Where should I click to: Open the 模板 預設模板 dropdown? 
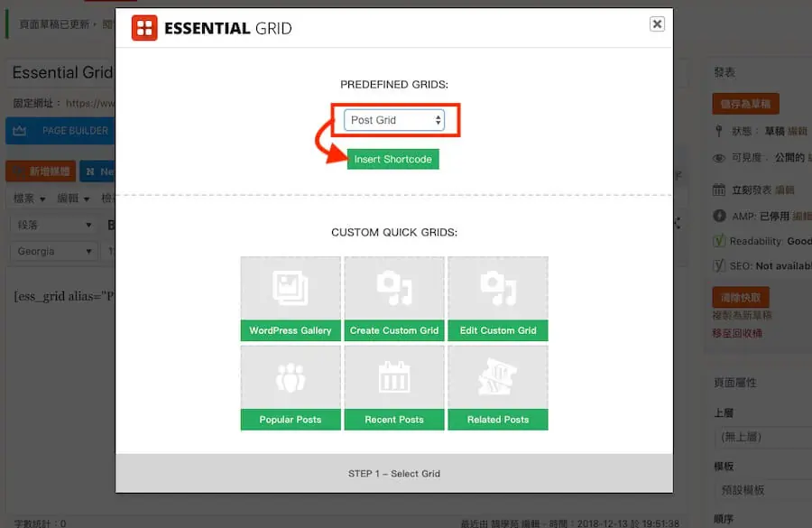[x=762, y=490]
